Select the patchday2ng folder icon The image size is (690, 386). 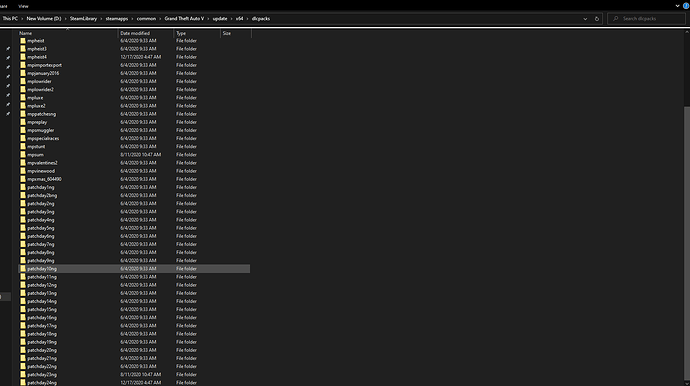click(23, 203)
